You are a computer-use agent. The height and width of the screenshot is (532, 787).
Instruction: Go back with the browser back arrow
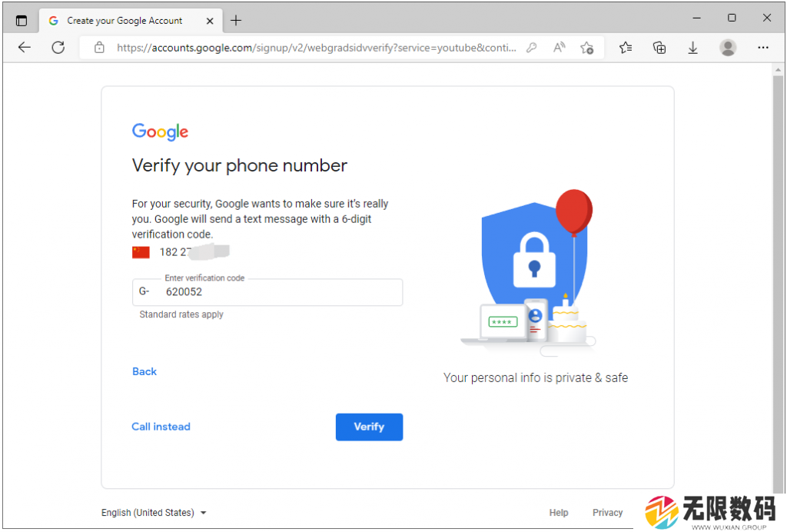[24, 48]
